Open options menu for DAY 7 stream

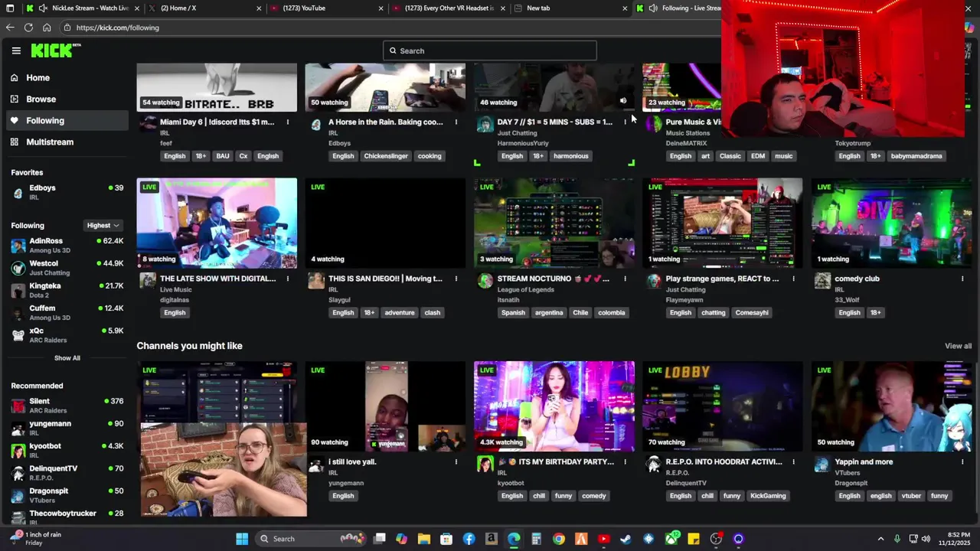click(625, 122)
